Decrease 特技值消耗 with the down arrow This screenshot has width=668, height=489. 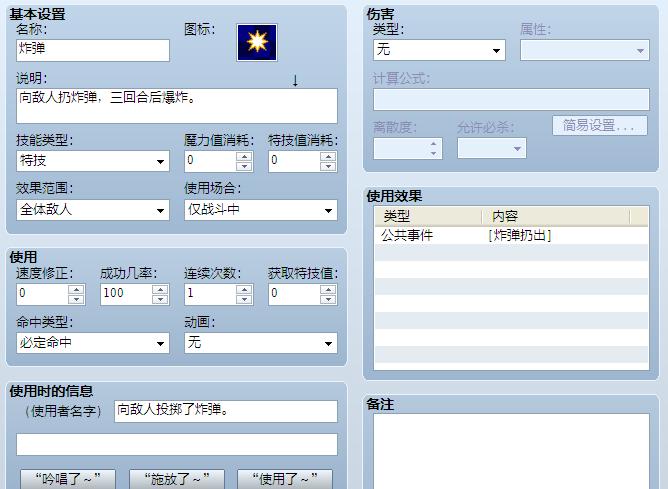click(x=328, y=166)
